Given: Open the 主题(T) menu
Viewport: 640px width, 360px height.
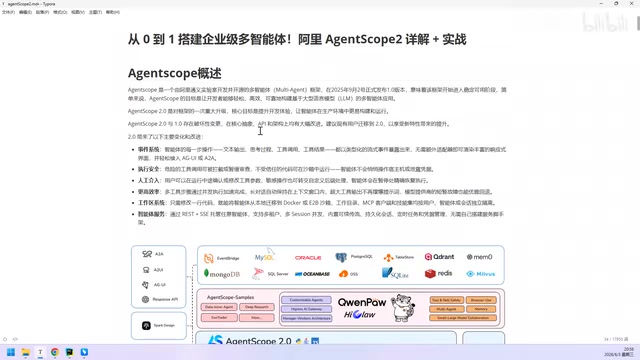Looking at the screenshot, I should click(96, 12).
